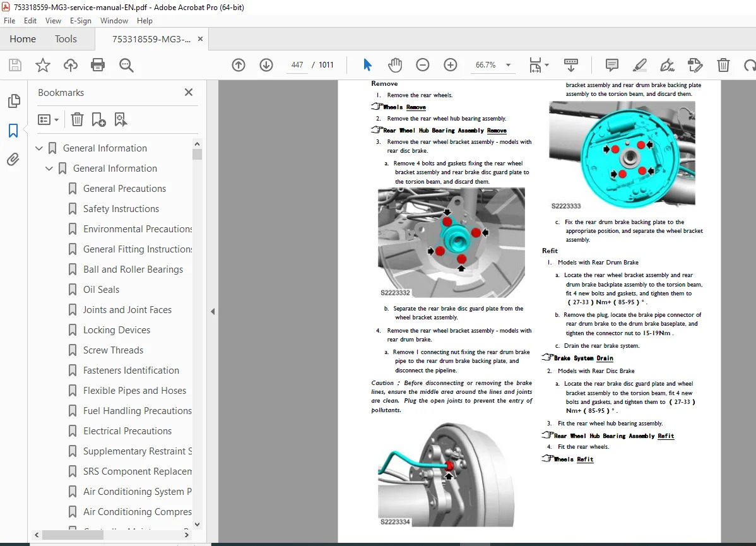Image resolution: width=756 pixels, height=546 pixels.
Task: Open the Oil Seals bookmark
Action: coord(101,290)
